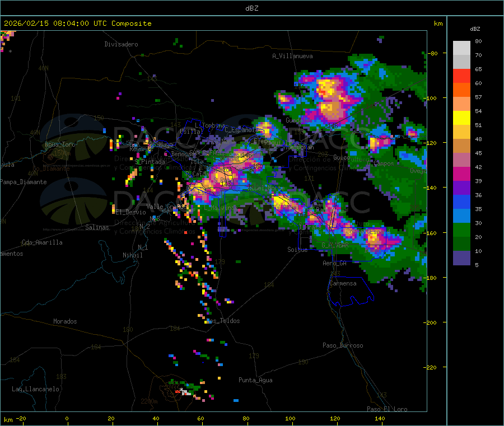The height and width of the screenshot is (426, 504).
Task: Select the 54 dBZ yellow legend swatch
Action: coord(461,118)
